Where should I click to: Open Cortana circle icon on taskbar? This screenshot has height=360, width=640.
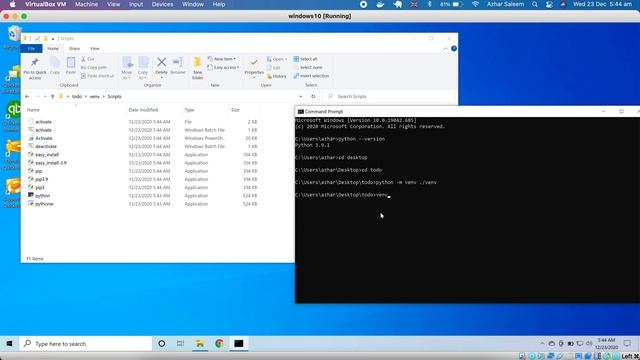(162, 344)
